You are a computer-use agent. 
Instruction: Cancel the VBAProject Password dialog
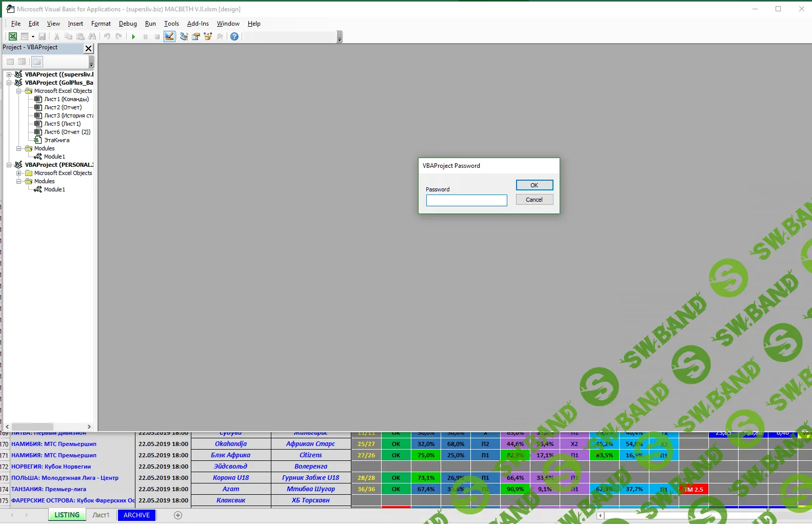click(534, 200)
